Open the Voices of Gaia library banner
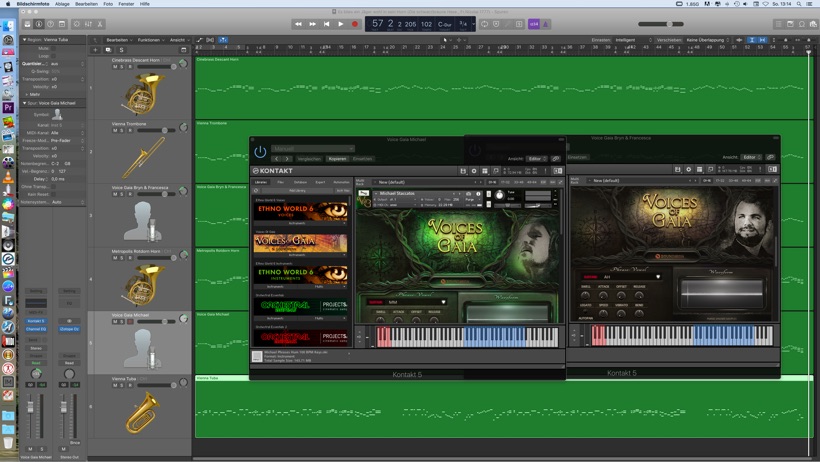The image size is (820, 462). tap(300, 243)
